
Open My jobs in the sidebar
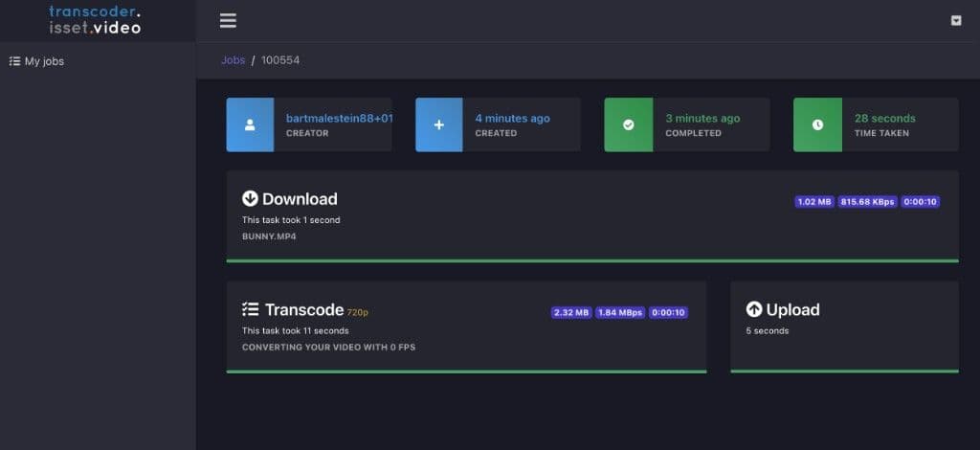click(x=36, y=61)
